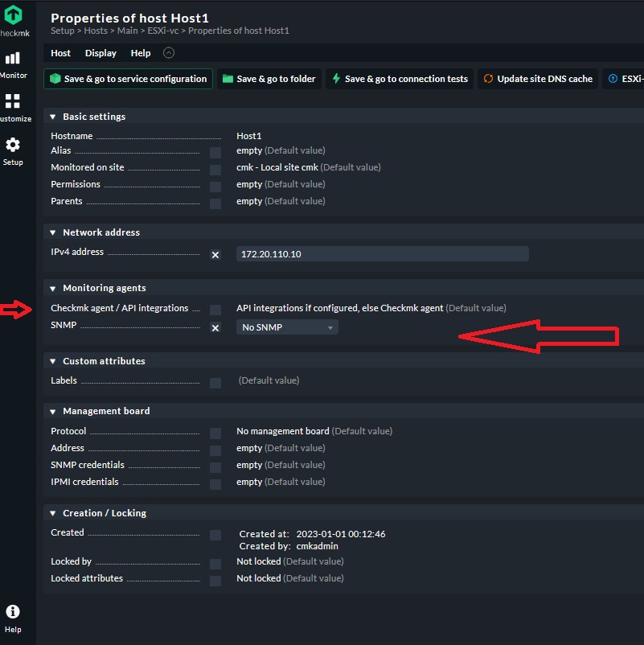Enable the Alias checkbox

215,153
